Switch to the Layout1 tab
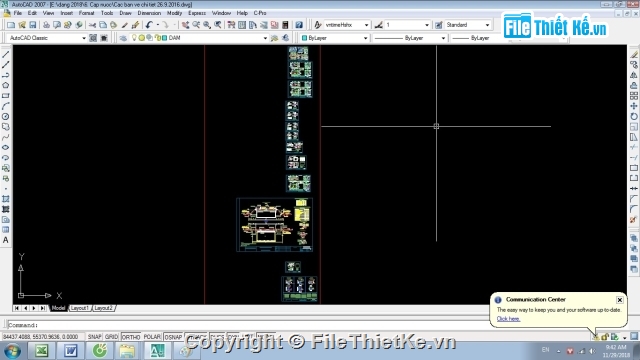This screenshot has width=640, height=360. tap(79, 308)
